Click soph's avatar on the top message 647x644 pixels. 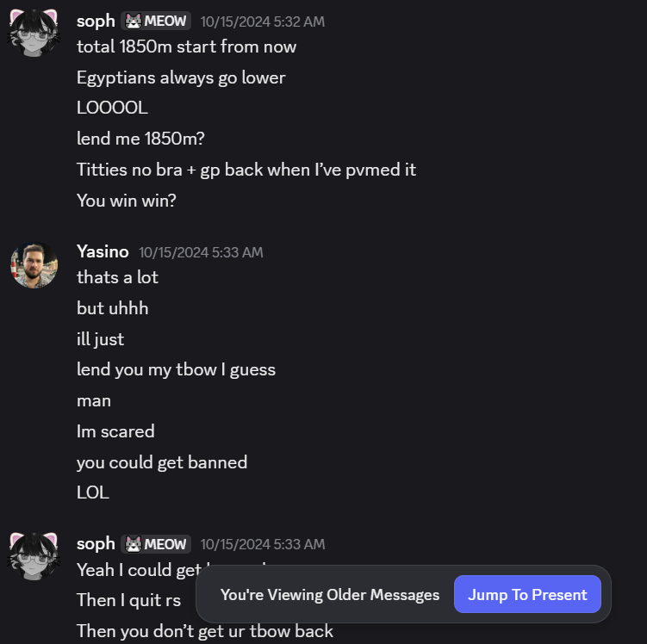tap(34, 32)
